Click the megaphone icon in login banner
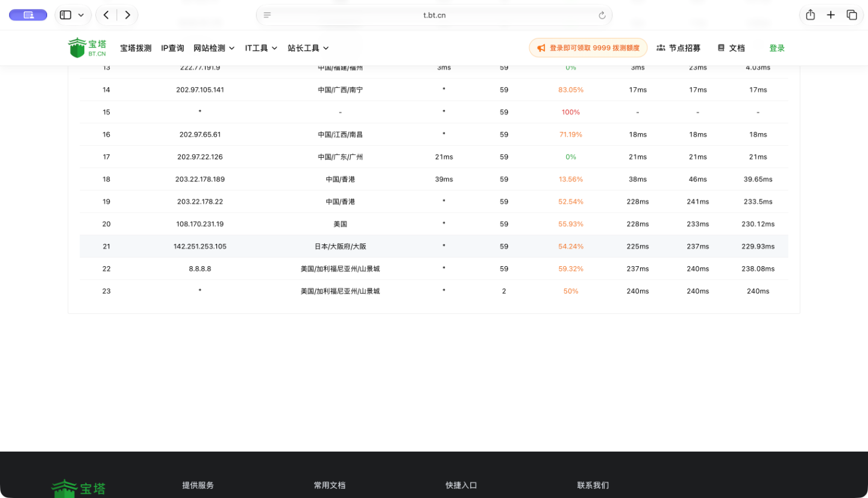This screenshot has height=498, width=868. coord(541,48)
